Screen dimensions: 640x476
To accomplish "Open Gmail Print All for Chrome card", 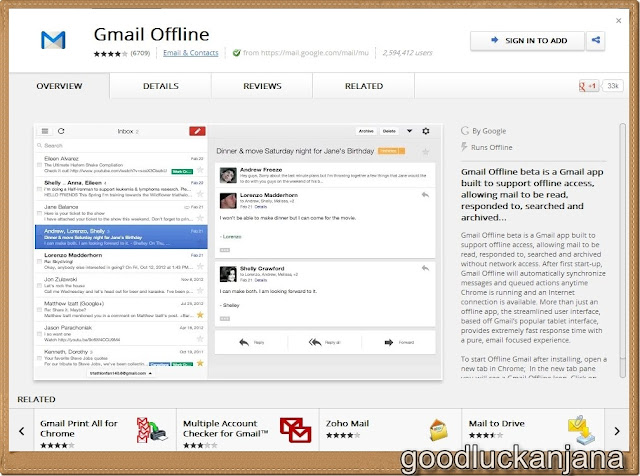I will tap(104, 429).
